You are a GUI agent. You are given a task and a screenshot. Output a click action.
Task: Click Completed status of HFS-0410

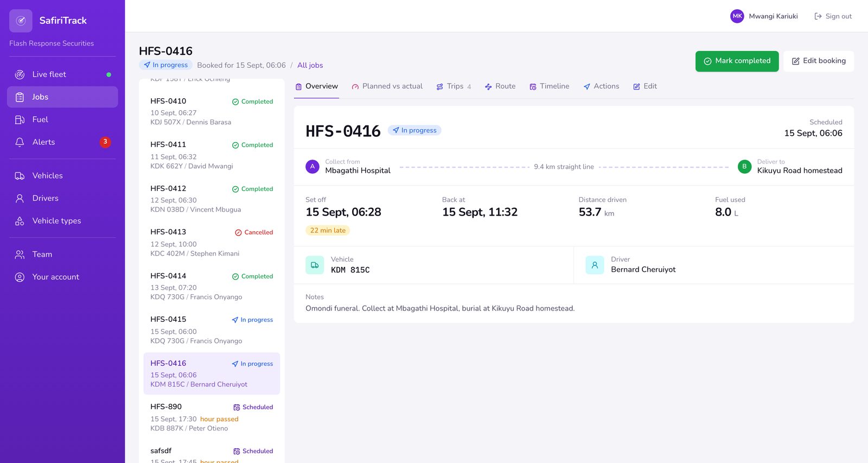[x=252, y=102]
